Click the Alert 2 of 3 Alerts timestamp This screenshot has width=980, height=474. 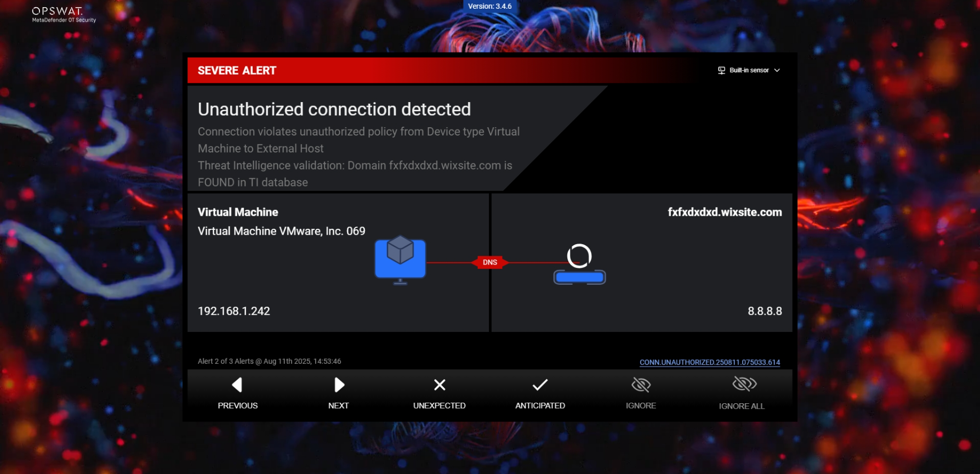269,361
